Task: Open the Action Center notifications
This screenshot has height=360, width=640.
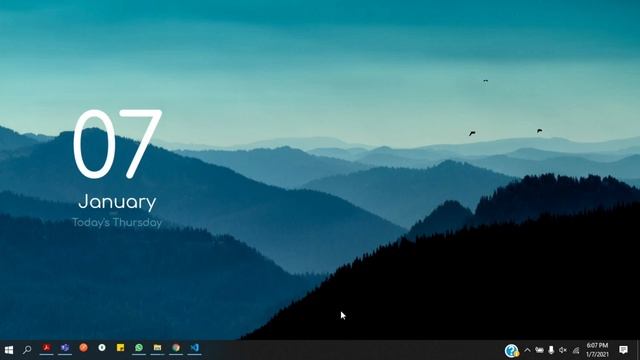Action: click(x=623, y=350)
